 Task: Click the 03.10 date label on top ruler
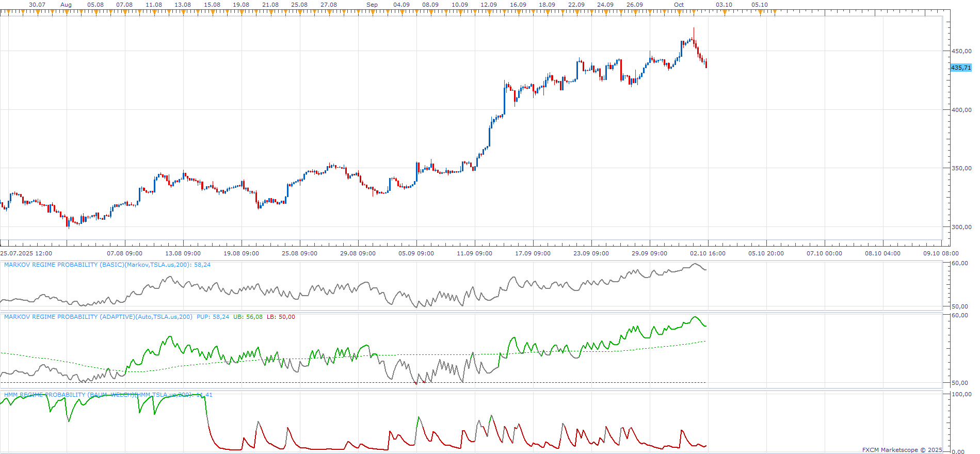[x=724, y=5]
